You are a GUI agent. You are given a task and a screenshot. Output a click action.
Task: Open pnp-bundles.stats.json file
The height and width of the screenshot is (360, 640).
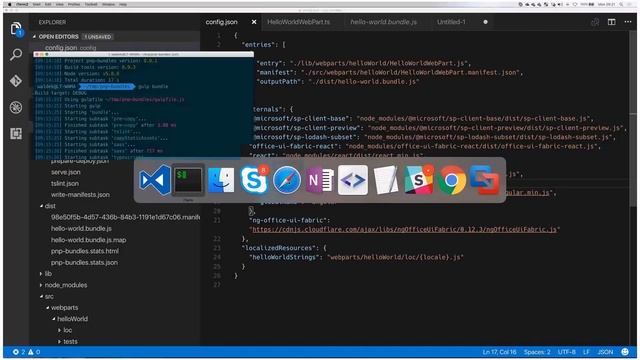[84, 262]
